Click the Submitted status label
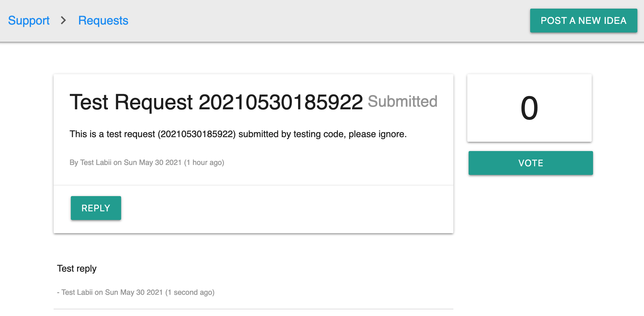The width and height of the screenshot is (644, 316). tap(402, 102)
